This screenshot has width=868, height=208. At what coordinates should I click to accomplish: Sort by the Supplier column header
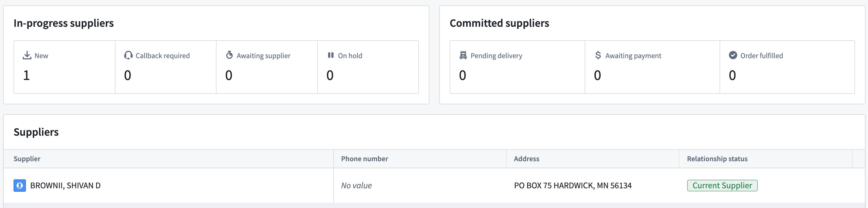point(27,159)
